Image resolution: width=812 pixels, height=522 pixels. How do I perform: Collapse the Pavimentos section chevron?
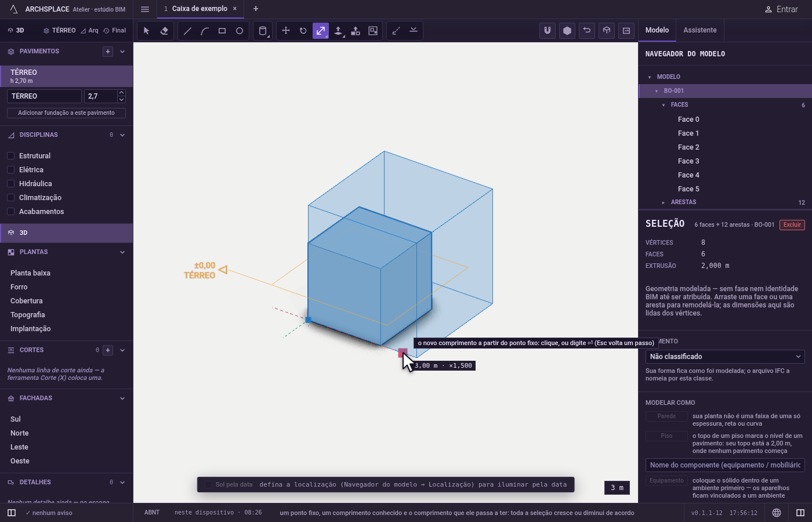click(122, 52)
